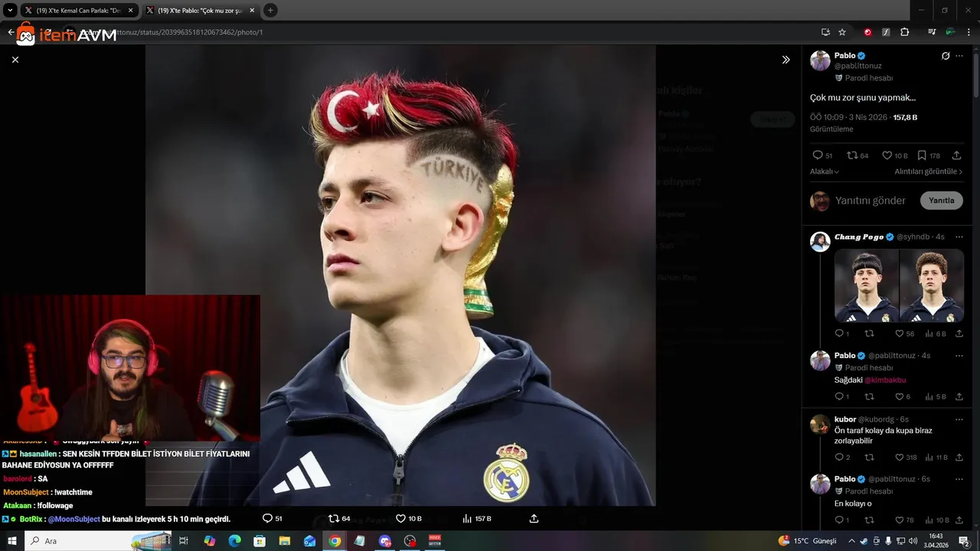Close the photo viewer with the X icon

tap(15, 60)
